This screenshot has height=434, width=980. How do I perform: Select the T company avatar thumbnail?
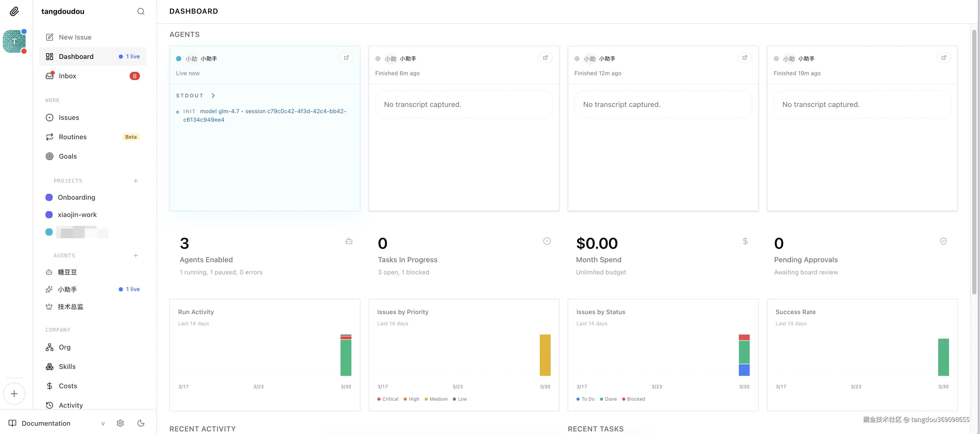point(14,41)
